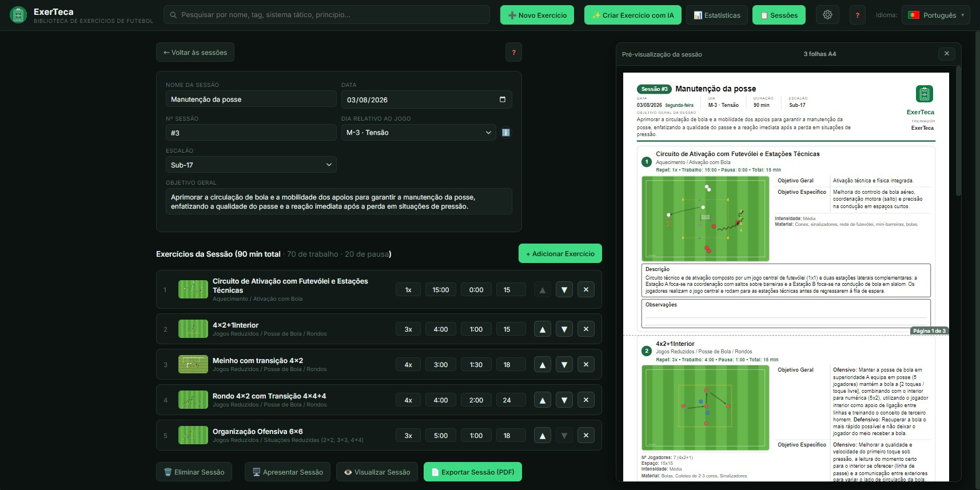Remove Organização Ofensiva 6×6 exercise
The image size is (980, 490).
(x=586, y=436)
